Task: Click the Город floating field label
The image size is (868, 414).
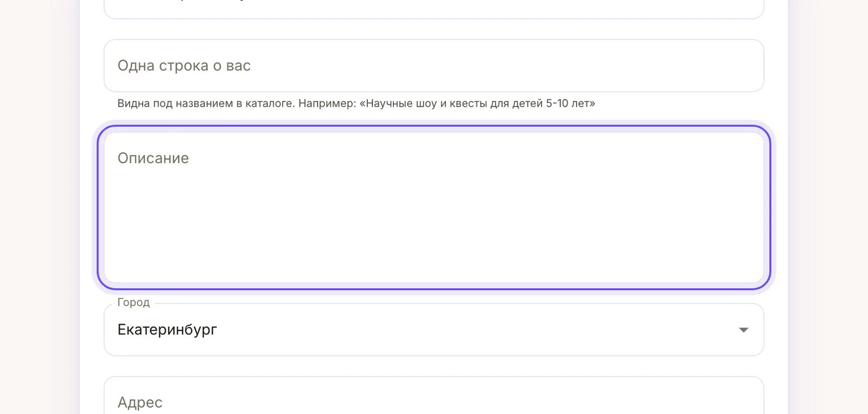Action: point(133,302)
